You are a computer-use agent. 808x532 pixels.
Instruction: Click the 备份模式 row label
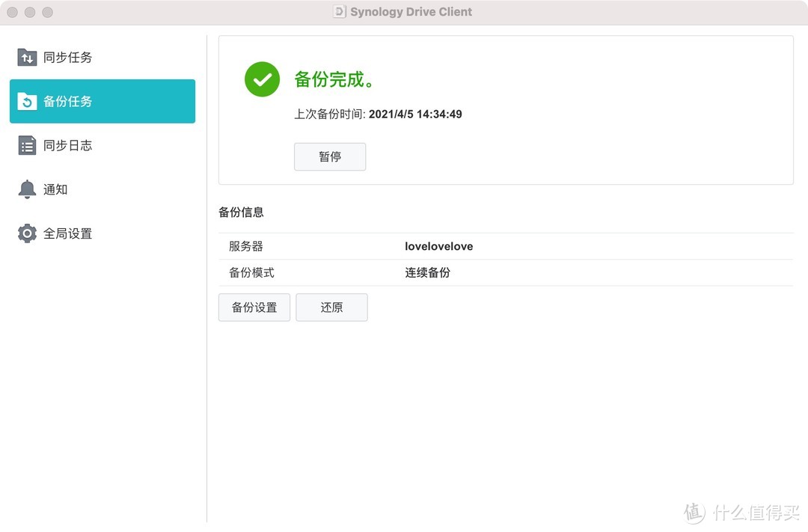coord(251,272)
